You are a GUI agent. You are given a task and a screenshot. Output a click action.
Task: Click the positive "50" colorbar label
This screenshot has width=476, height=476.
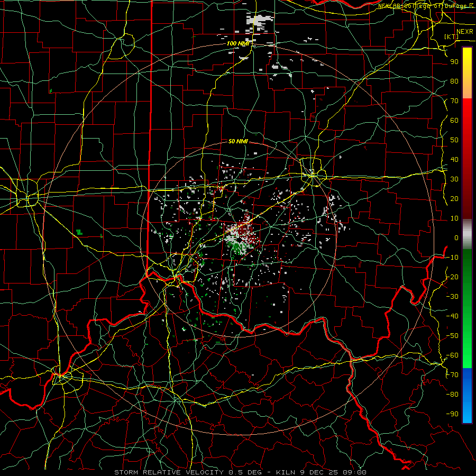coord(454,140)
